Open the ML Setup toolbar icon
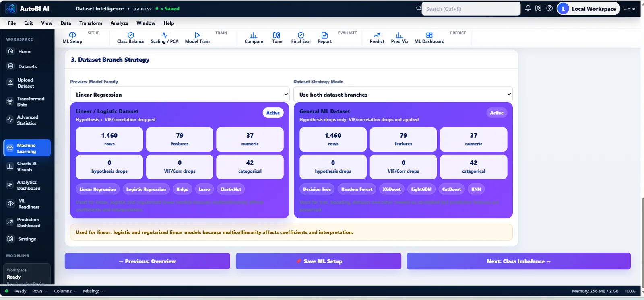 (x=72, y=38)
